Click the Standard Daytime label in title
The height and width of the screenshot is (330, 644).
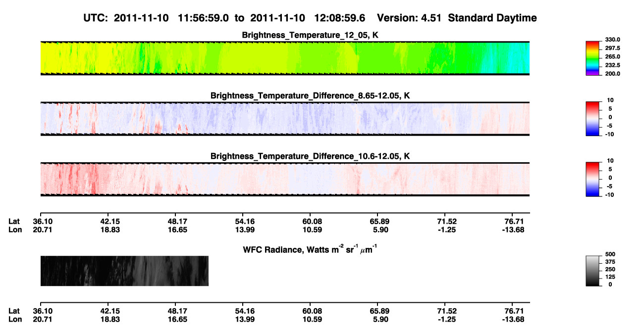tap(492, 18)
